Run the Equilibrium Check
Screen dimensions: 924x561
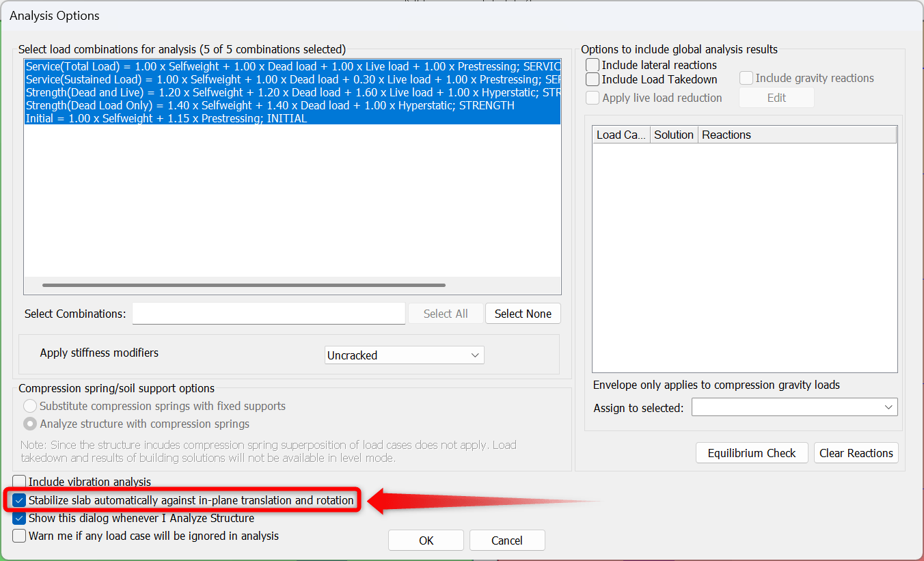(752, 452)
